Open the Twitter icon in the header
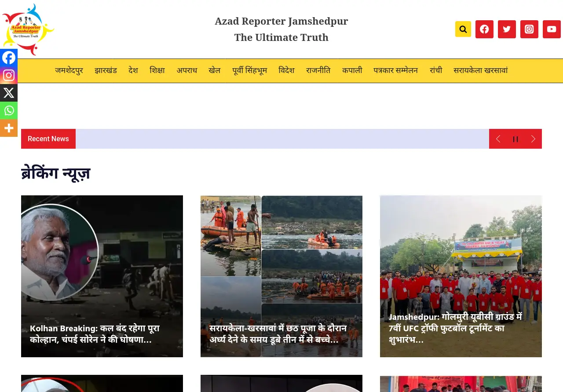The height and width of the screenshot is (392, 563). [507, 29]
